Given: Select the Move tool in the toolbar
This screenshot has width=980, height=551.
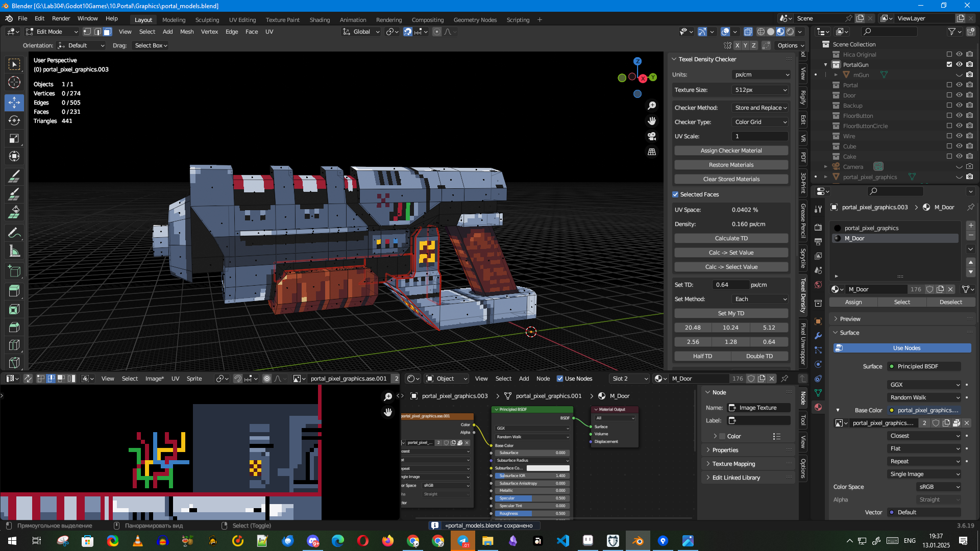Looking at the screenshot, I should pyautogui.click(x=14, y=102).
